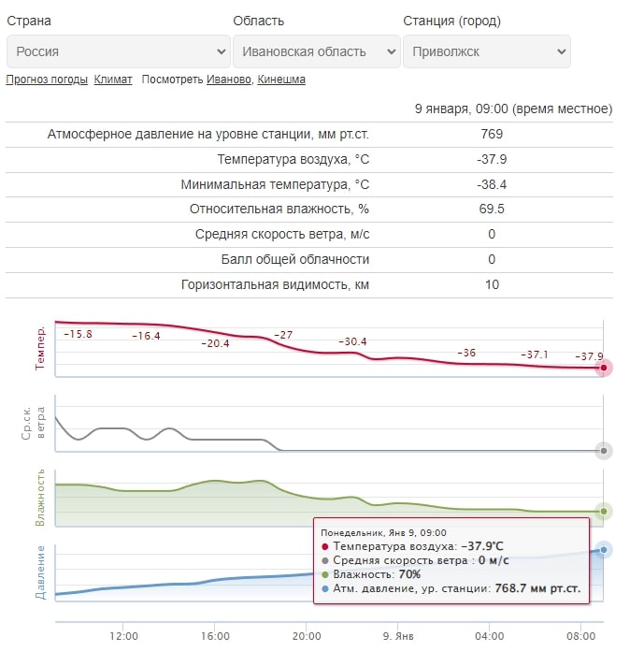Image resolution: width=644 pixels, height=666 pixels.
Task: Click the red temperature marker dot
Action: (603, 368)
